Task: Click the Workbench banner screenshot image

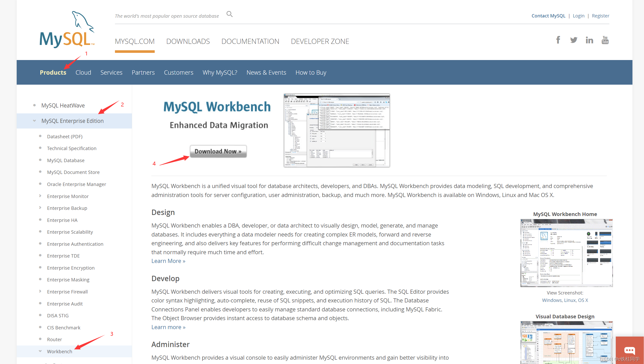Action: coord(337,131)
